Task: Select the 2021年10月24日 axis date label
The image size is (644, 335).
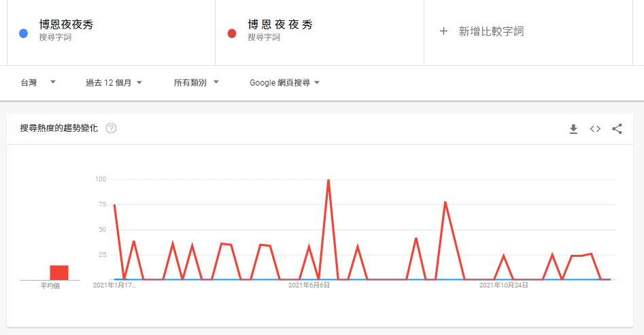Action: (503, 285)
